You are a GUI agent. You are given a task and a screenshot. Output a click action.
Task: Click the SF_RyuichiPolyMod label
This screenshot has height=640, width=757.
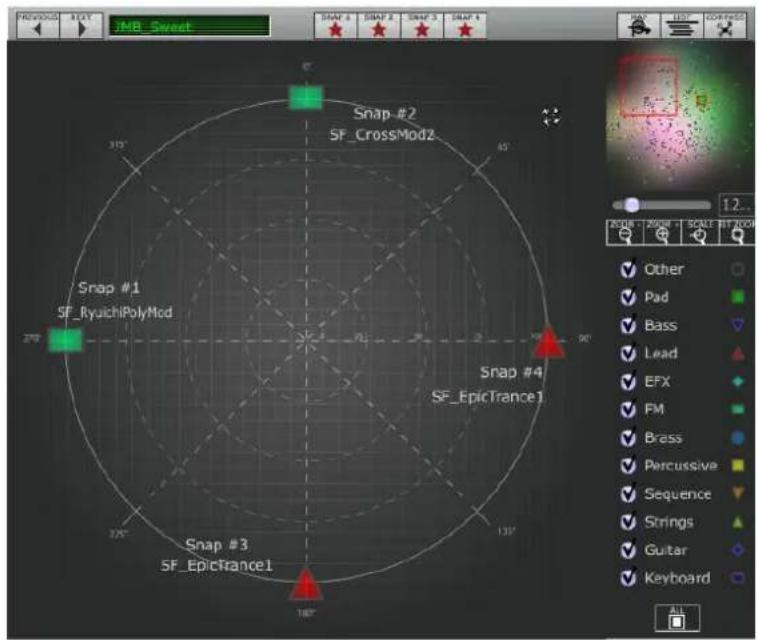pyautogui.click(x=115, y=313)
